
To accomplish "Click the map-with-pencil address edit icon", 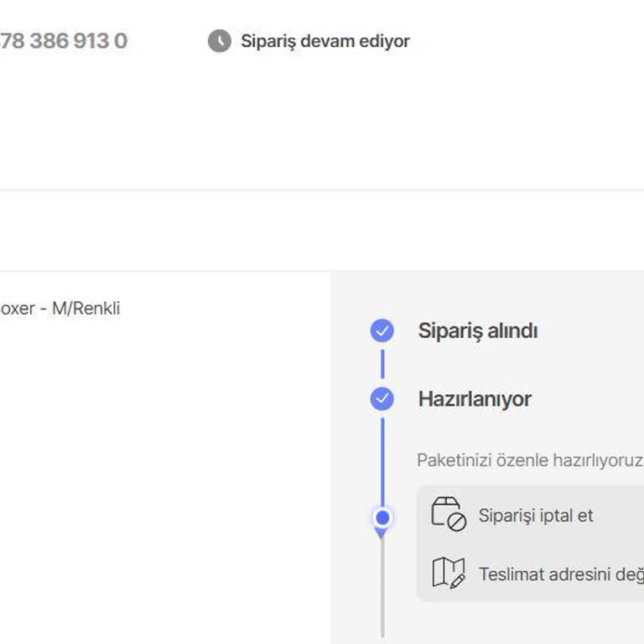I will pos(449,573).
